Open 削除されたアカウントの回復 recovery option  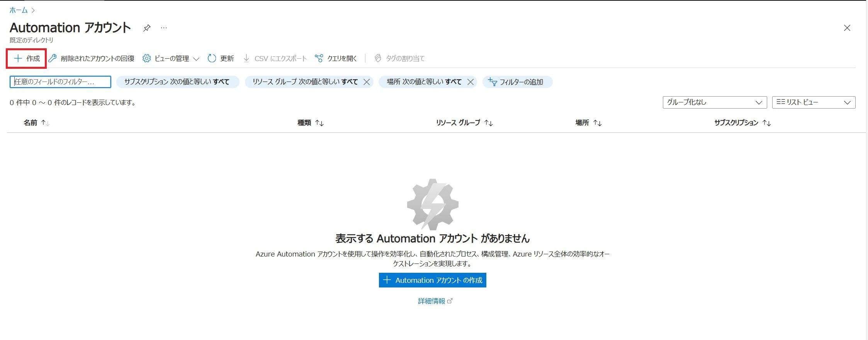[x=92, y=58]
